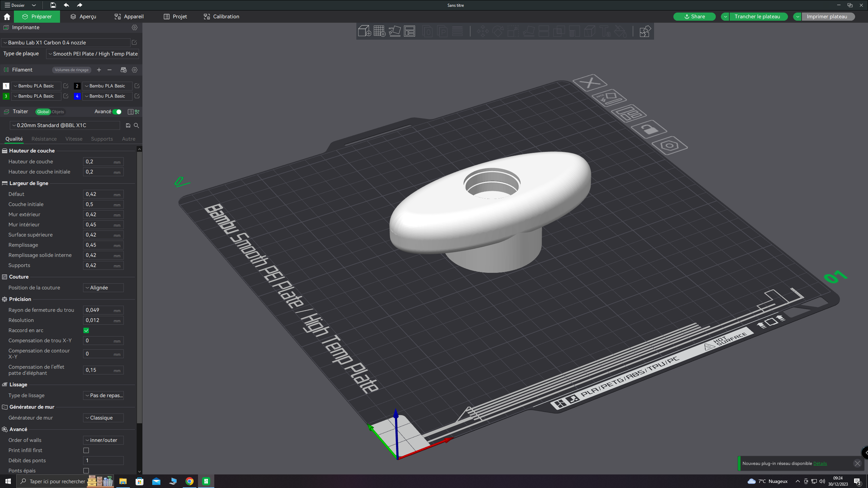Open Position de la couture dropdown
Image resolution: width=868 pixels, height=488 pixels.
coord(103,288)
